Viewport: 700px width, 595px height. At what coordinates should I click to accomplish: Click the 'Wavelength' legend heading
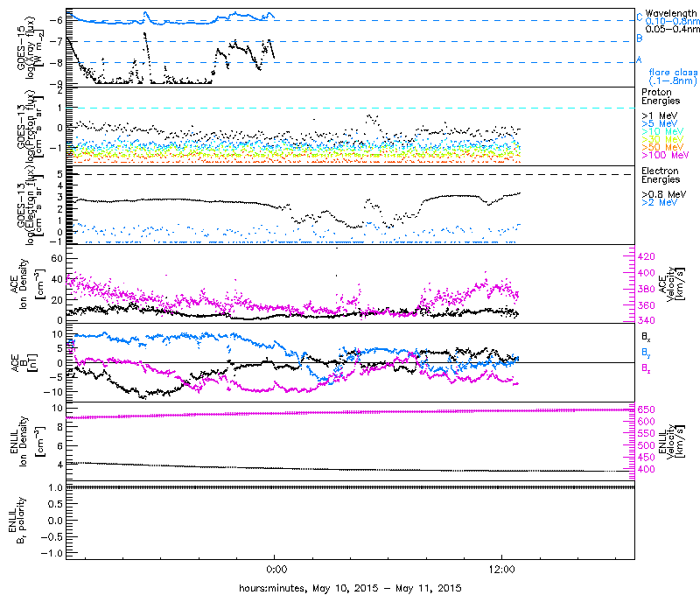(x=670, y=13)
